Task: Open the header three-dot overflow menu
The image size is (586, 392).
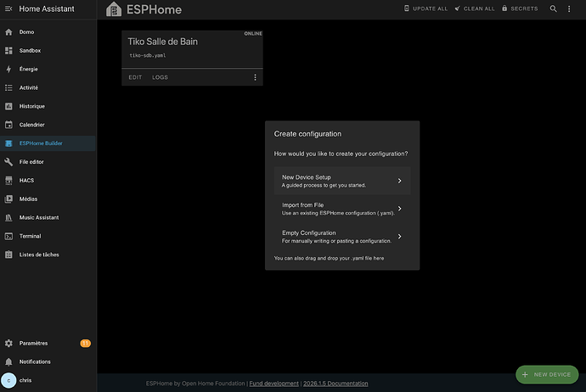Action: (572, 8)
